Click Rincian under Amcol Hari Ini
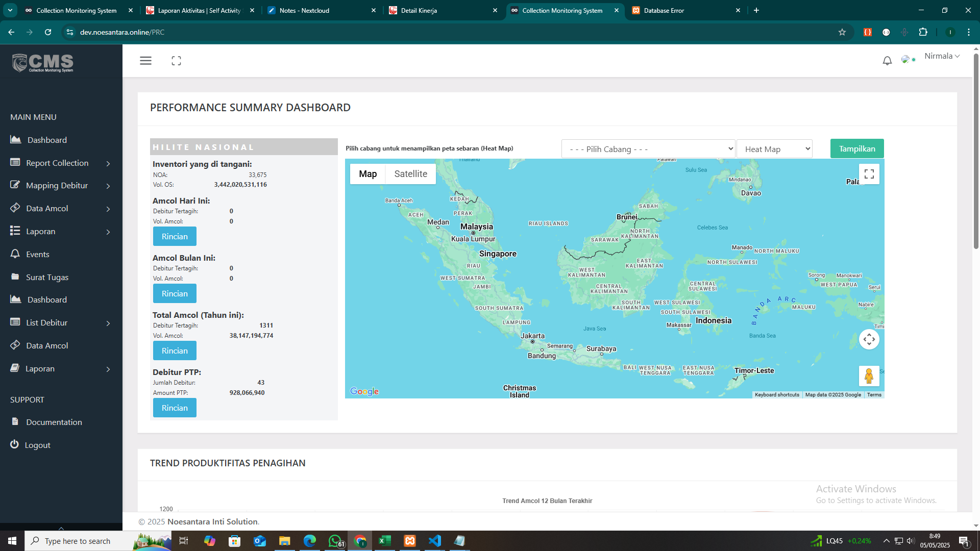 click(x=175, y=236)
